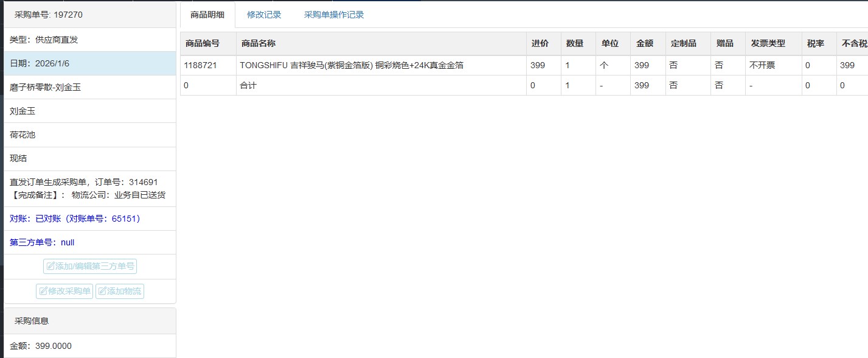The width and height of the screenshot is (868, 358).
Task: Switch to the 商品明细 tab
Action: [x=207, y=15]
